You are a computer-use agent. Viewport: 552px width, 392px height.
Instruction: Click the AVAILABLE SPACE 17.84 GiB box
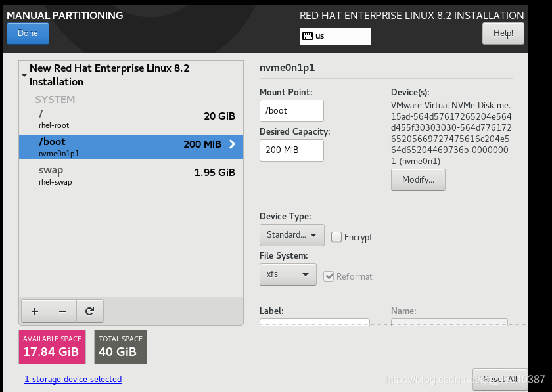coord(52,347)
